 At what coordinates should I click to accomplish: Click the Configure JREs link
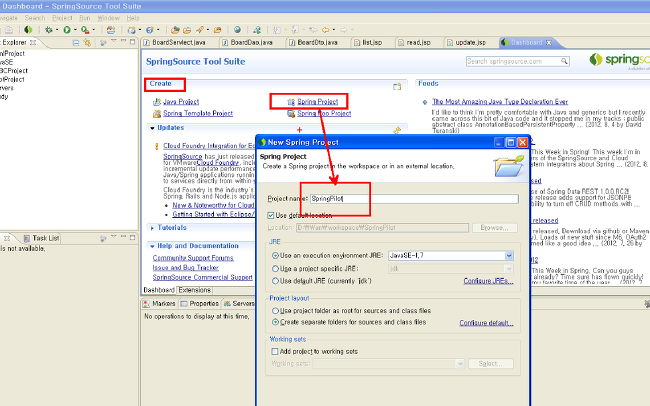pos(488,281)
